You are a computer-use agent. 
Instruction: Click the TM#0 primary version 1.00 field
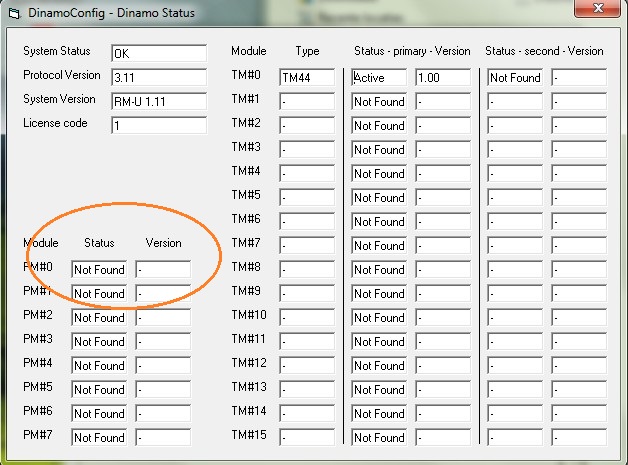click(x=442, y=78)
